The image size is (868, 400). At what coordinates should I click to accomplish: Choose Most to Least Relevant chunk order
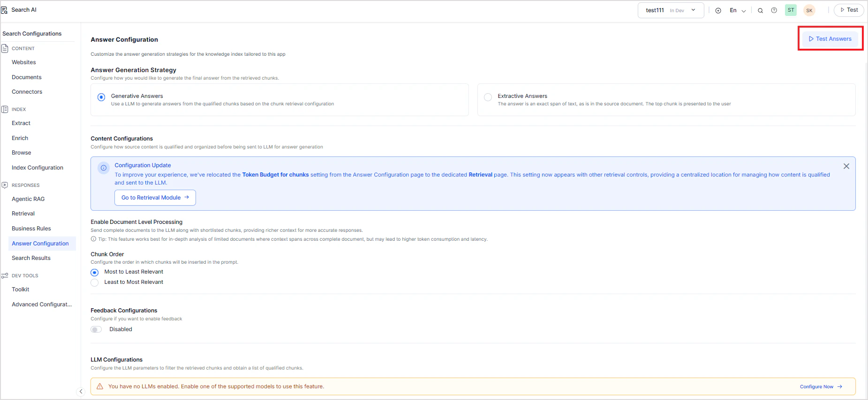click(95, 272)
